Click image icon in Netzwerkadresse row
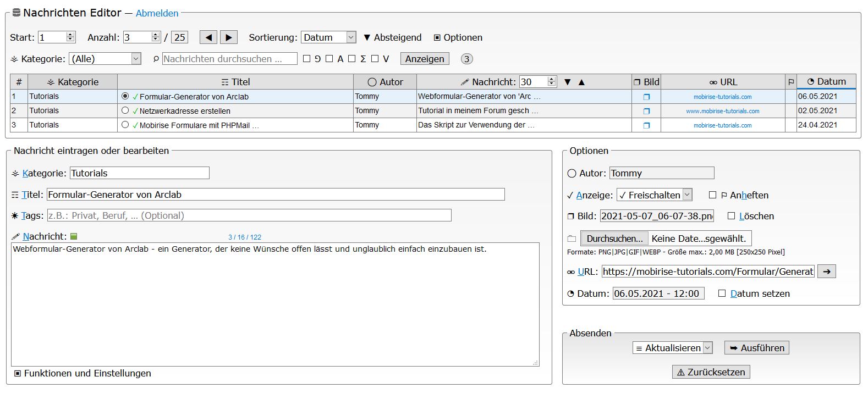Image resolution: width=868 pixels, height=399 pixels. (646, 111)
